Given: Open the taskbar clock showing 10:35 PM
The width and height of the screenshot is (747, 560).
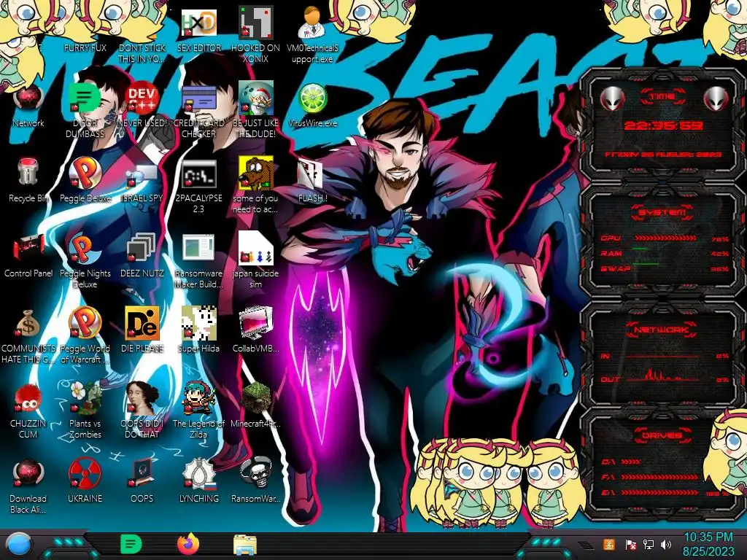Looking at the screenshot, I should (708, 544).
